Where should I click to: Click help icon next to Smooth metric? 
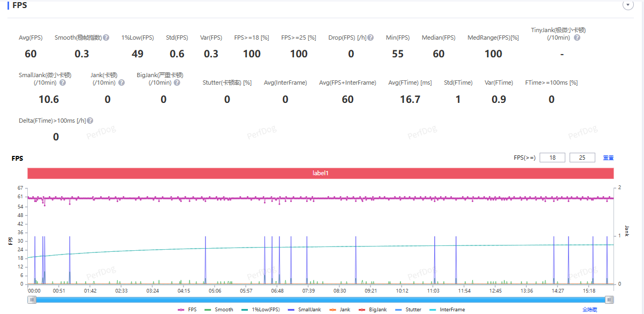(106, 38)
